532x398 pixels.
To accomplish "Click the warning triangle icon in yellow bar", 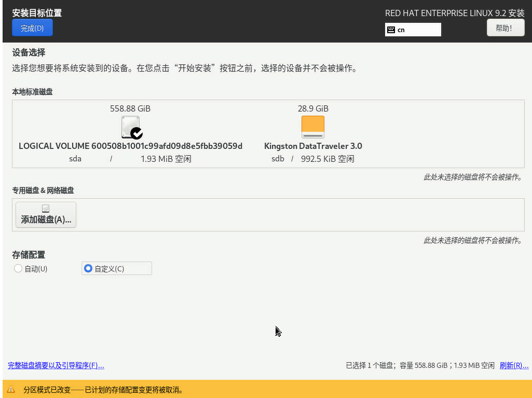I will 11,390.
